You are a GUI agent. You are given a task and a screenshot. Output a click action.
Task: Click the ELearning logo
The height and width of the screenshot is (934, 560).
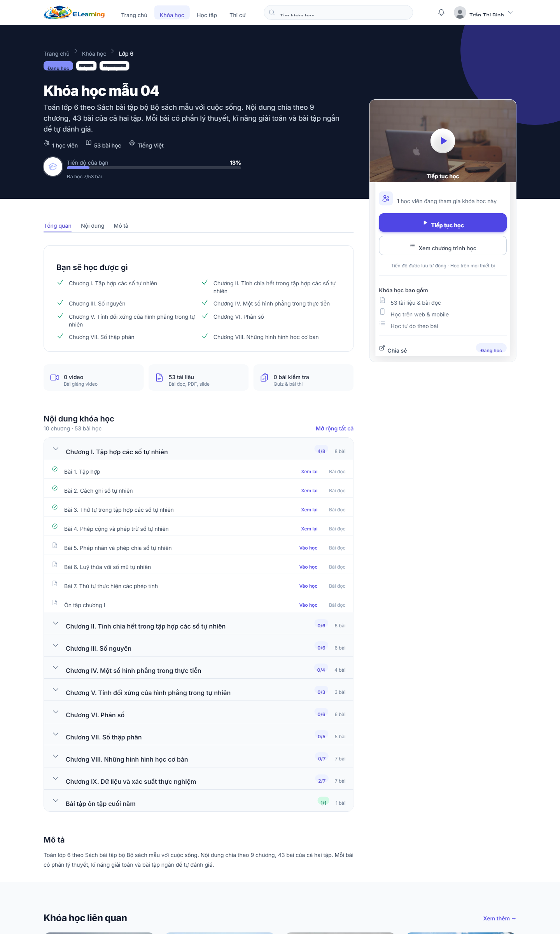74,13
